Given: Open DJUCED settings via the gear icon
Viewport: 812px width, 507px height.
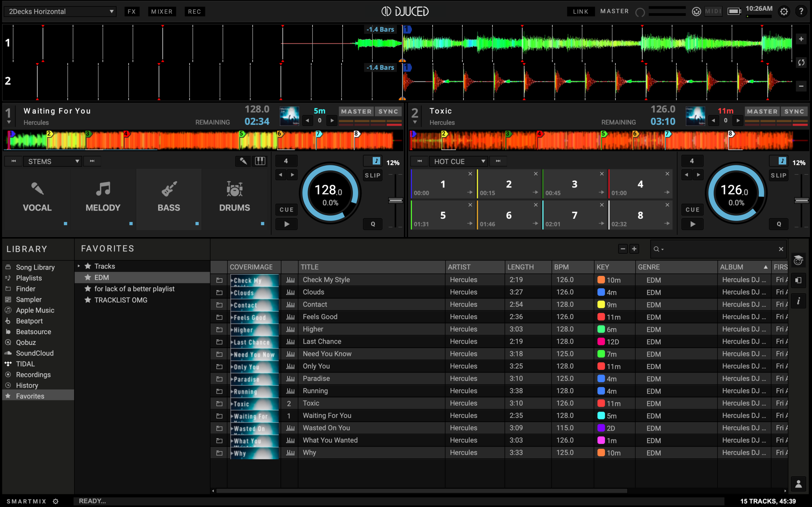Looking at the screenshot, I should 784,11.
